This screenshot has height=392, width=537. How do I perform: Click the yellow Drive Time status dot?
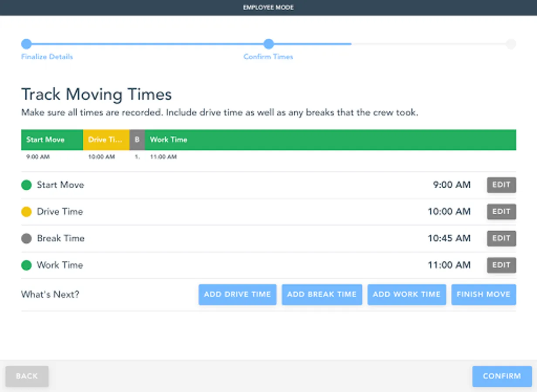[x=26, y=212]
